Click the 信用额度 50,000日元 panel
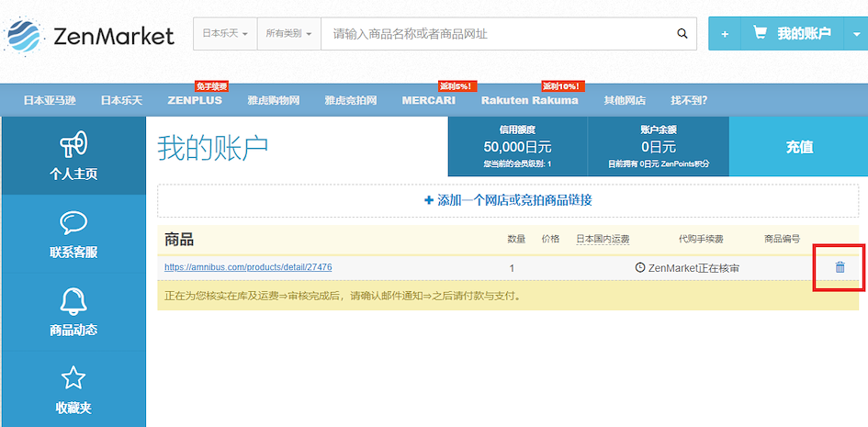 [518, 147]
